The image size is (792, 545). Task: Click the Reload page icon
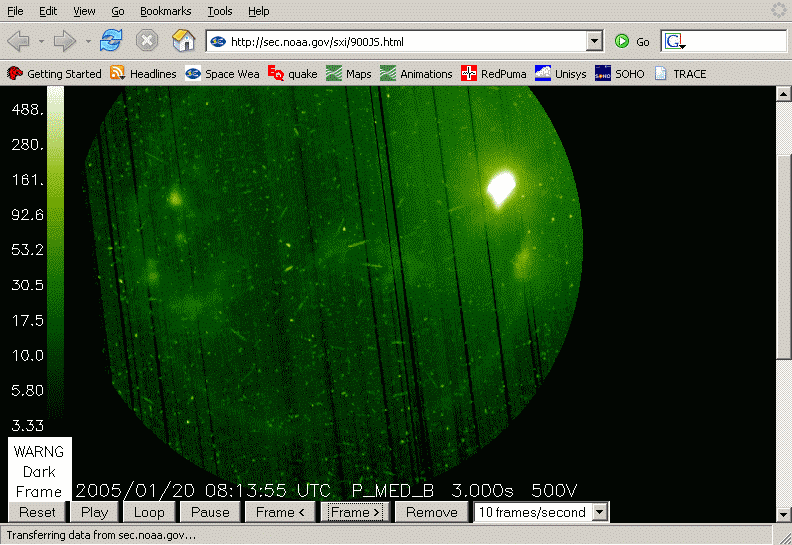click(x=111, y=40)
